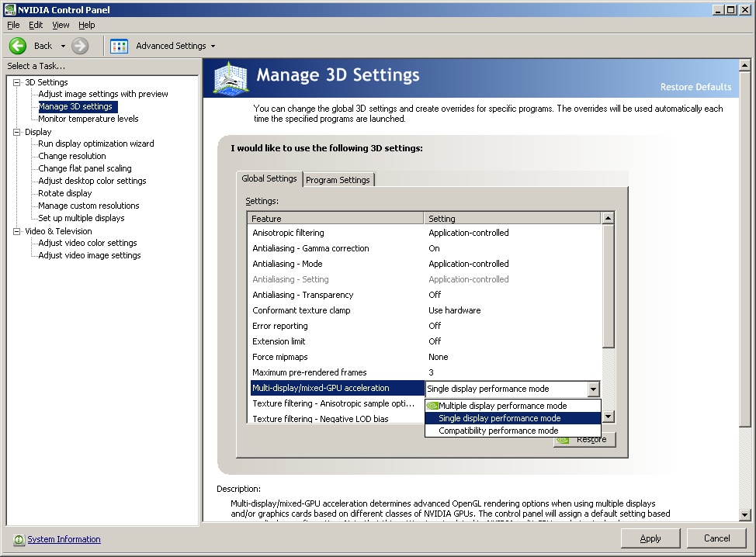Select the Antialiasing - Mode row

point(425,264)
